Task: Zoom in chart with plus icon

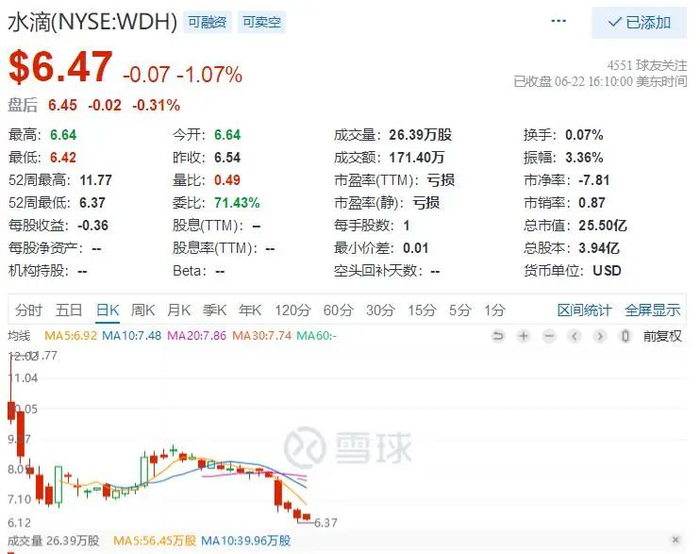Action: point(523,336)
